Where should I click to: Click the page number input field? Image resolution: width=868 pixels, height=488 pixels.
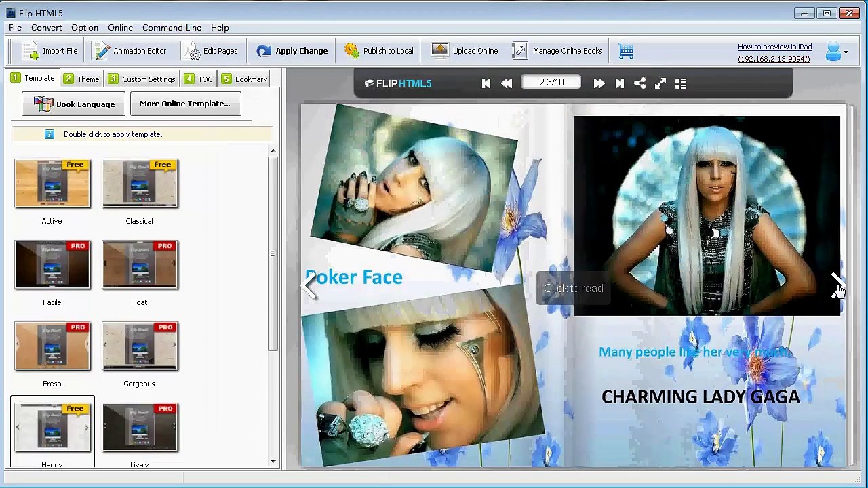point(551,83)
